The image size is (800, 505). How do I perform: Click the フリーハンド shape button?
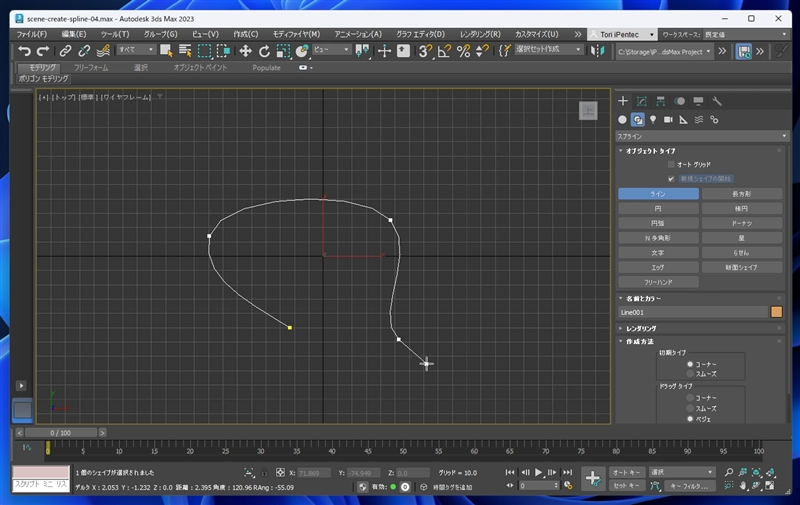point(658,282)
